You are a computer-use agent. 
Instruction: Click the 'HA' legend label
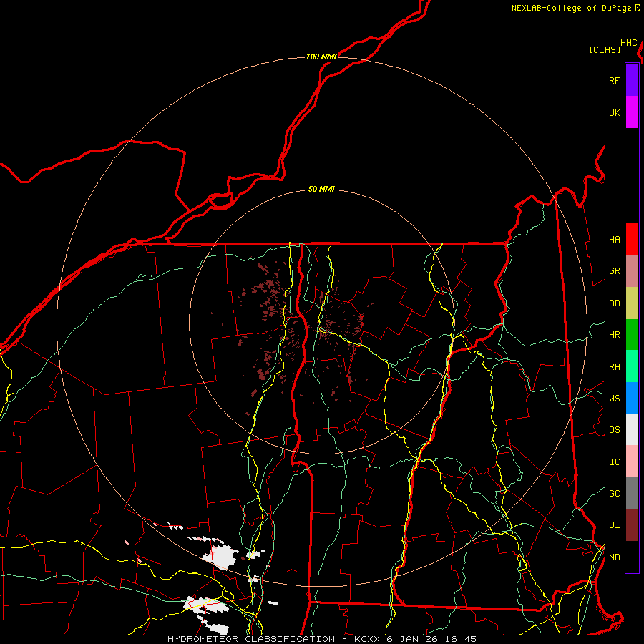pyautogui.click(x=614, y=239)
